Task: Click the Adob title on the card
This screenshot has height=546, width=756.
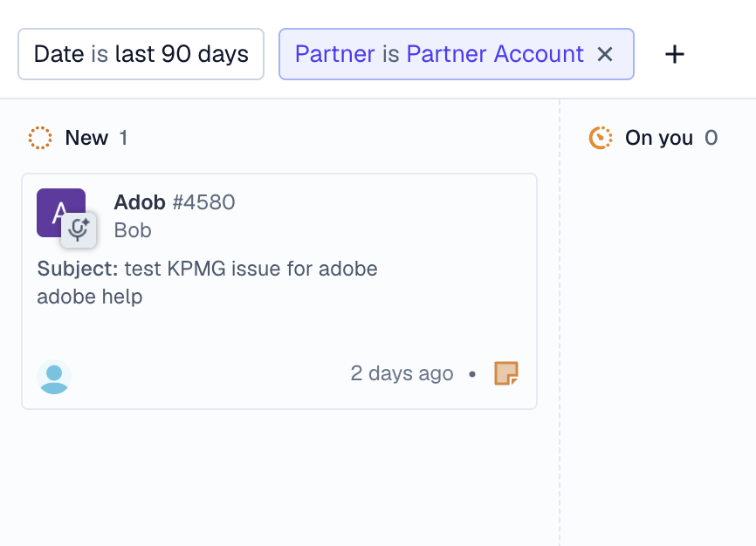Action: [138, 201]
